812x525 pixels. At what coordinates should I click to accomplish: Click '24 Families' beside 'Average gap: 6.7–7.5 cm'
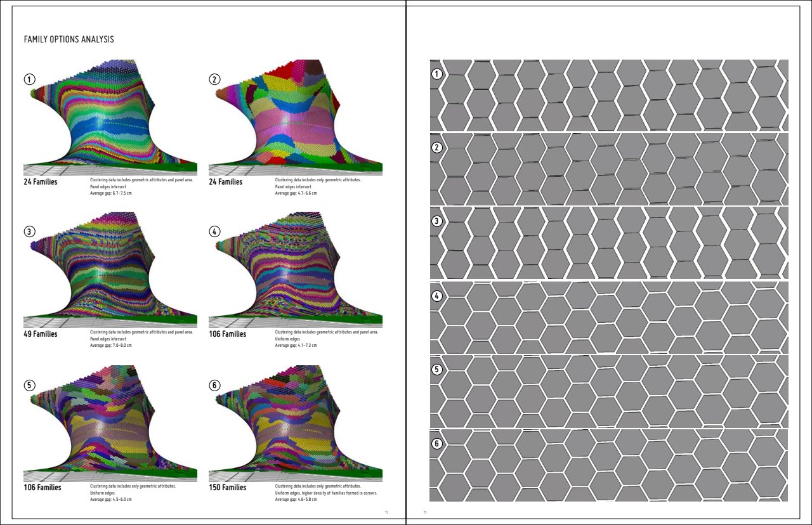pyautogui.click(x=41, y=182)
